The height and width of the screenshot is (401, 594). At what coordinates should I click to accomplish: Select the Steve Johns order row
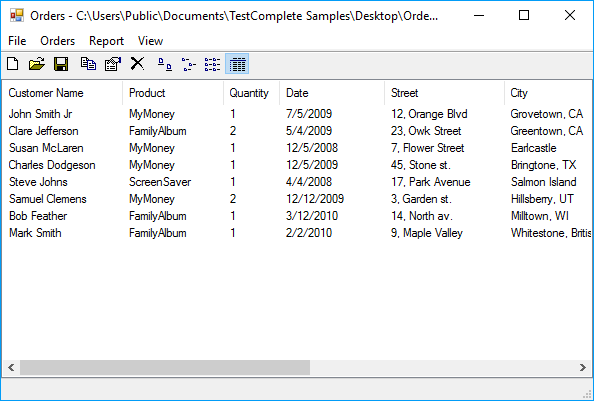(297, 182)
